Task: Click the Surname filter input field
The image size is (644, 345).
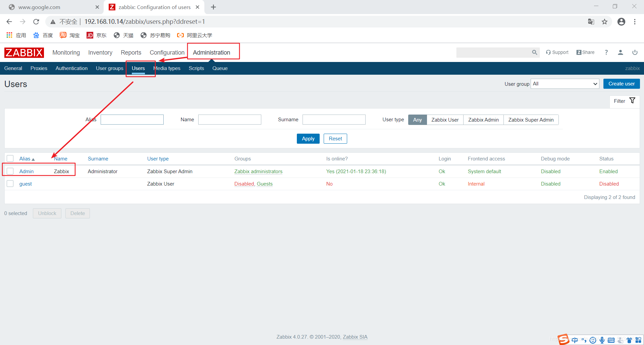Action: pos(334,120)
